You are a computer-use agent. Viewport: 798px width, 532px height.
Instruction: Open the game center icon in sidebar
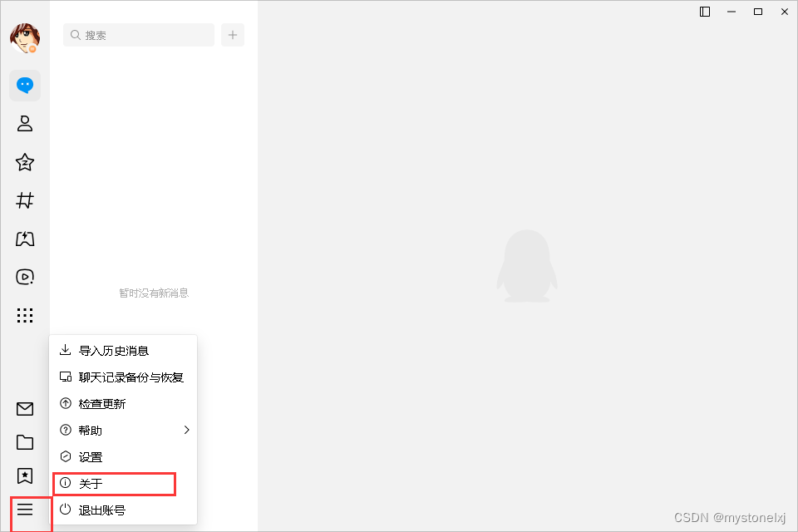click(x=24, y=239)
